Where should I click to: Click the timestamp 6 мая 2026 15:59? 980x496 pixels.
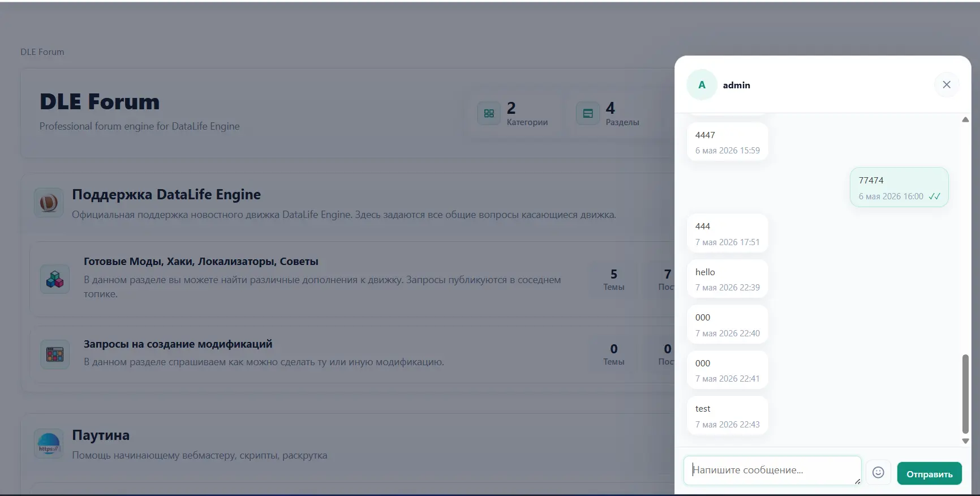728,151
